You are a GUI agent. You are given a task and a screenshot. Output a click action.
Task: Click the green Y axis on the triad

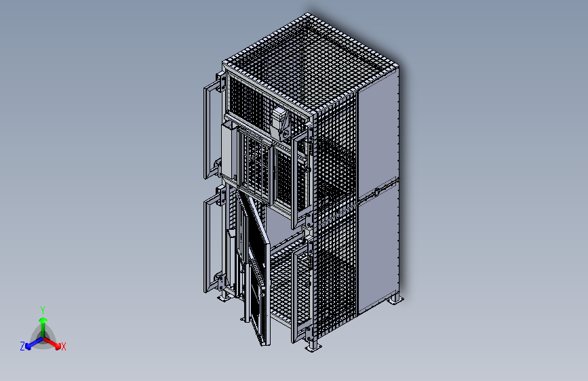coord(43,327)
